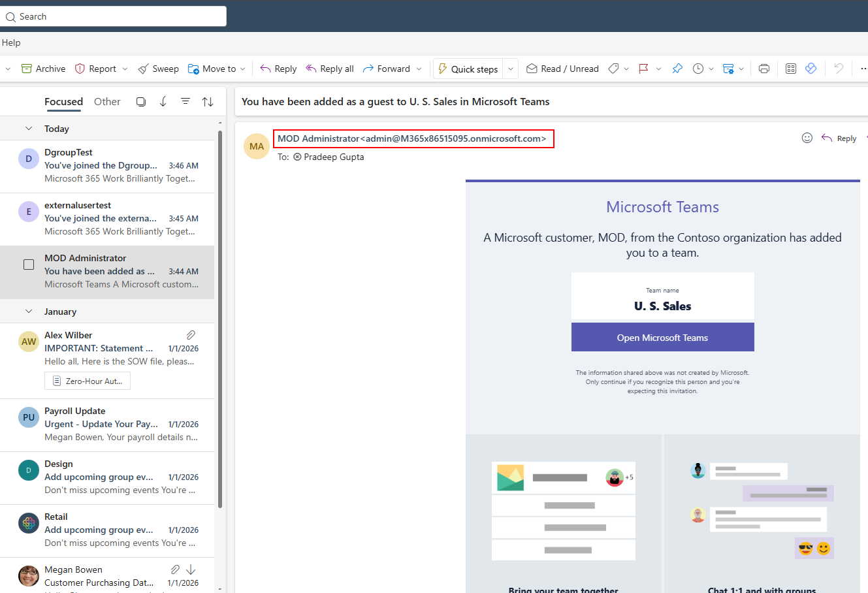Mark message as Read / Unread

click(562, 69)
